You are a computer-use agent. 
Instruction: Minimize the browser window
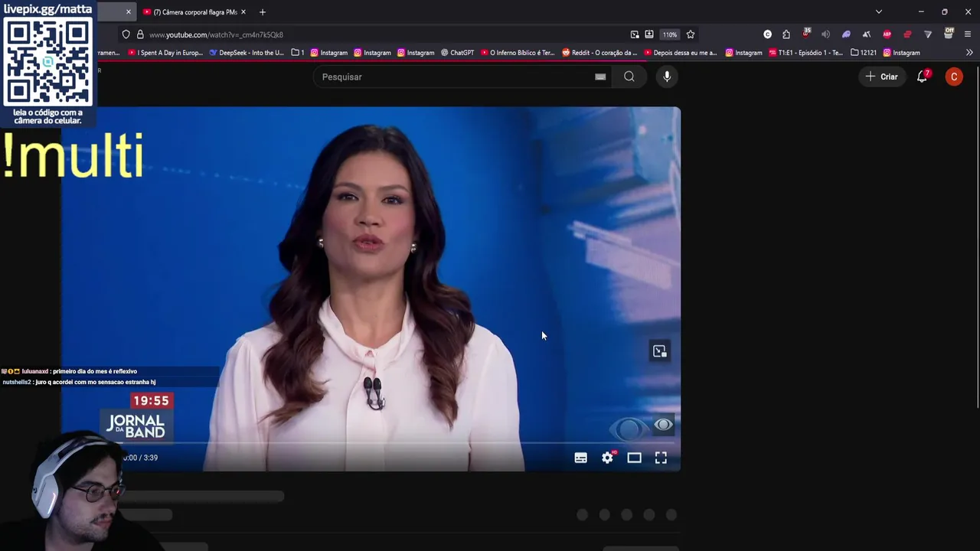click(x=921, y=11)
